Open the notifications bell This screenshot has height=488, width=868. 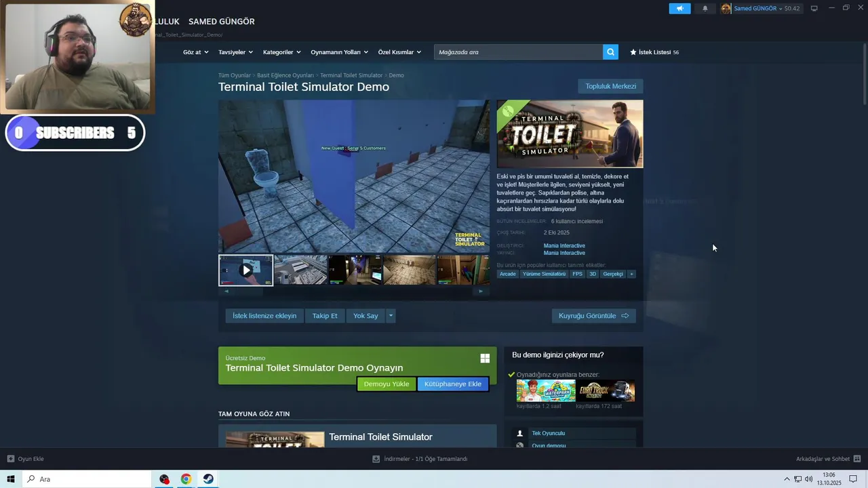[x=705, y=8]
